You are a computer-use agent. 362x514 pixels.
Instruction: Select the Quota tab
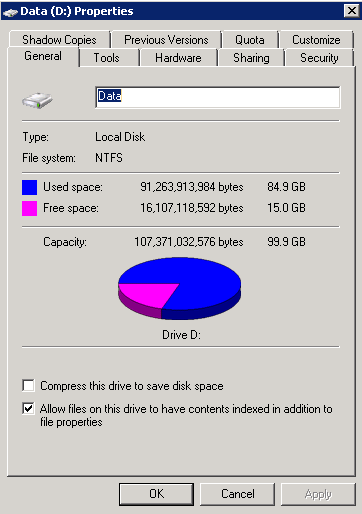250,40
